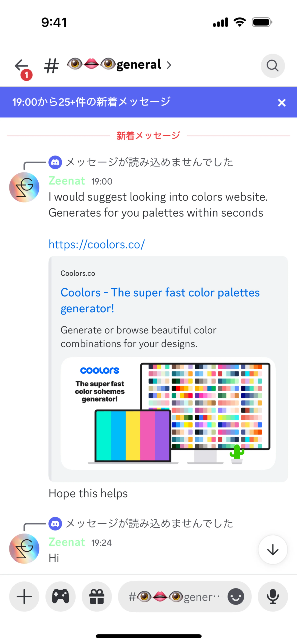Tap the gift icon button

[97, 596]
